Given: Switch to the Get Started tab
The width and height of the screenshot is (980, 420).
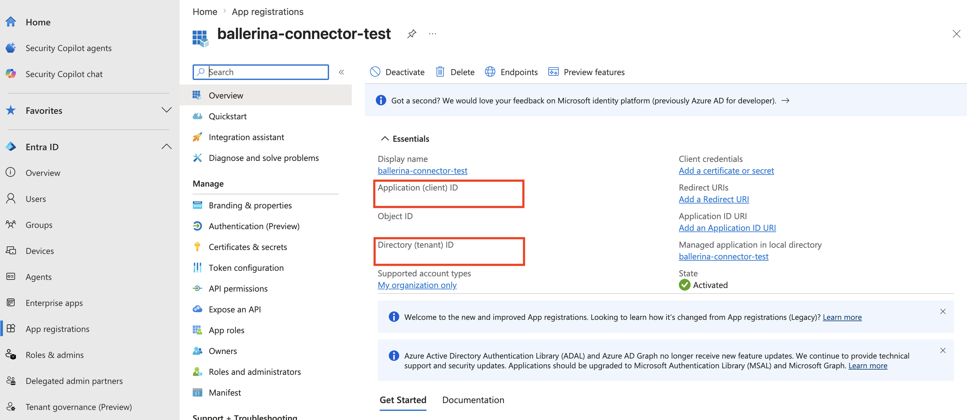Looking at the screenshot, I should [x=403, y=400].
